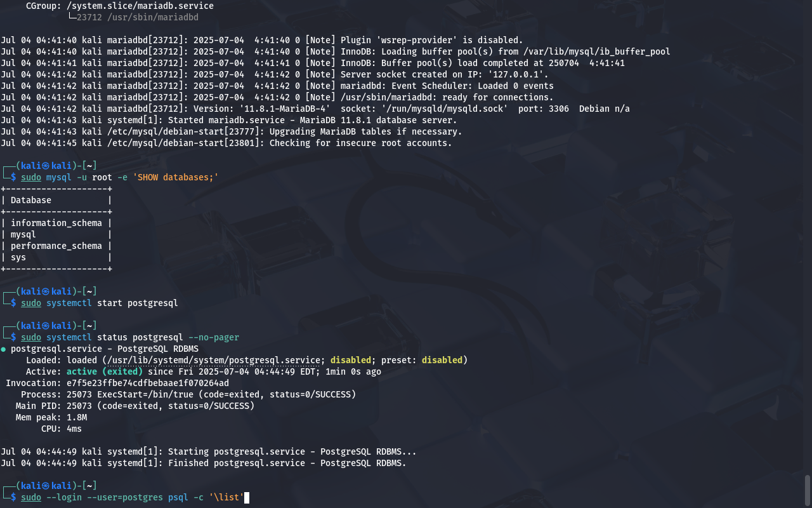Click the 'CPU: 4ms' line

(62, 429)
